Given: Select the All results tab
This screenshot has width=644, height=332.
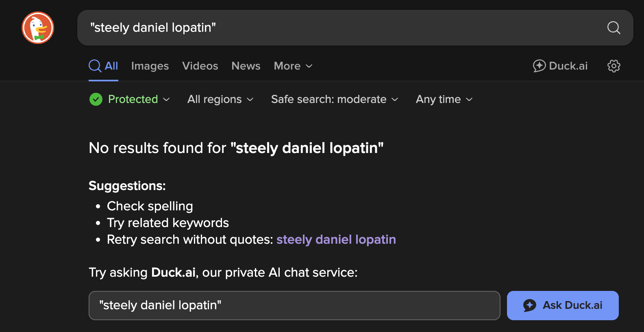Looking at the screenshot, I should pyautogui.click(x=111, y=66).
